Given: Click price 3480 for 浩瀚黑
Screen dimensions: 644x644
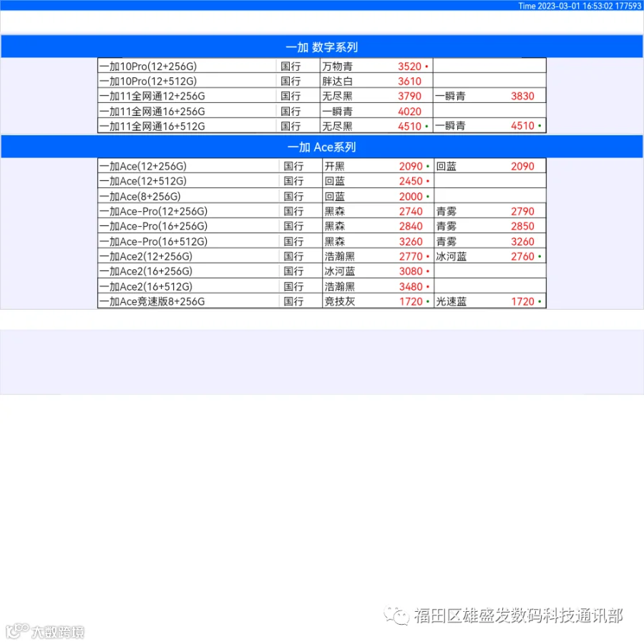Looking at the screenshot, I should pyautogui.click(x=411, y=287).
